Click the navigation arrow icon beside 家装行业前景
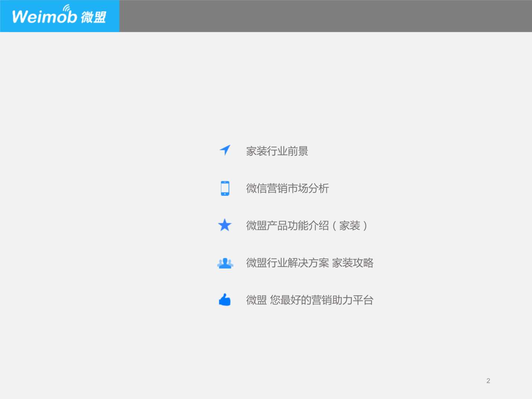Viewport: 532px width, 399px height. click(x=225, y=150)
